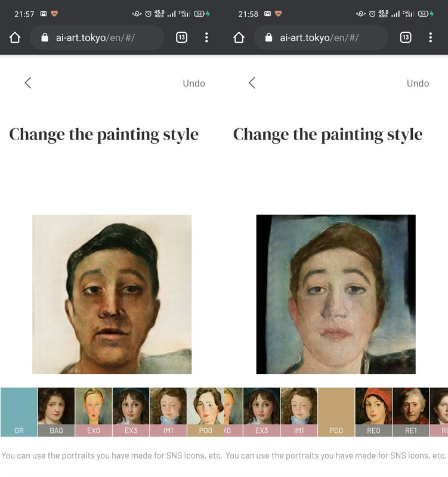Open tab switcher in left browser
Viewport: 448px width, 477px height.
click(182, 38)
